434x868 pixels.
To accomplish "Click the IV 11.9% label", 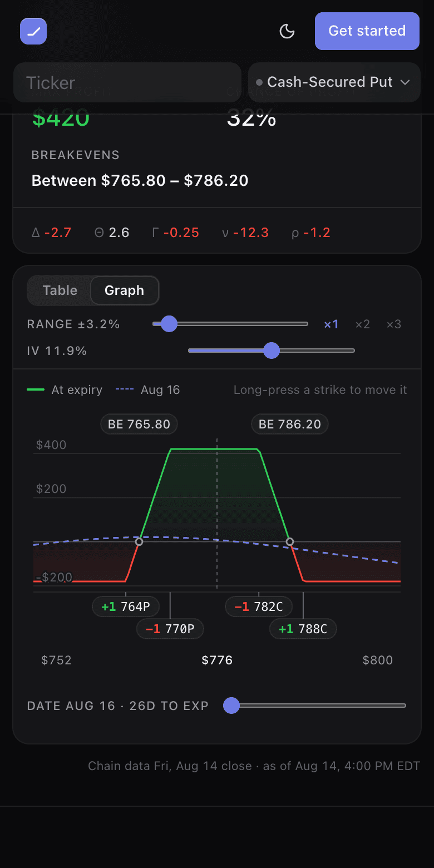I will click(x=57, y=351).
